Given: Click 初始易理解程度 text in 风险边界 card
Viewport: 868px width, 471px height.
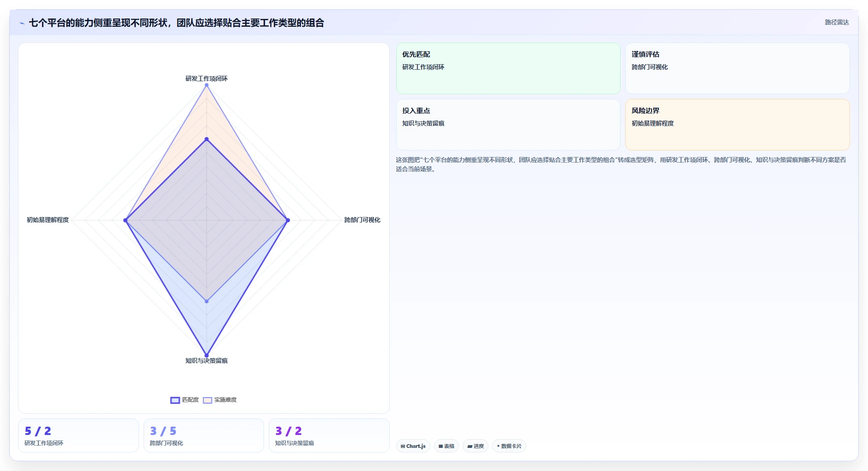Looking at the screenshot, I should pyautogui.click(x=653, y=123).
